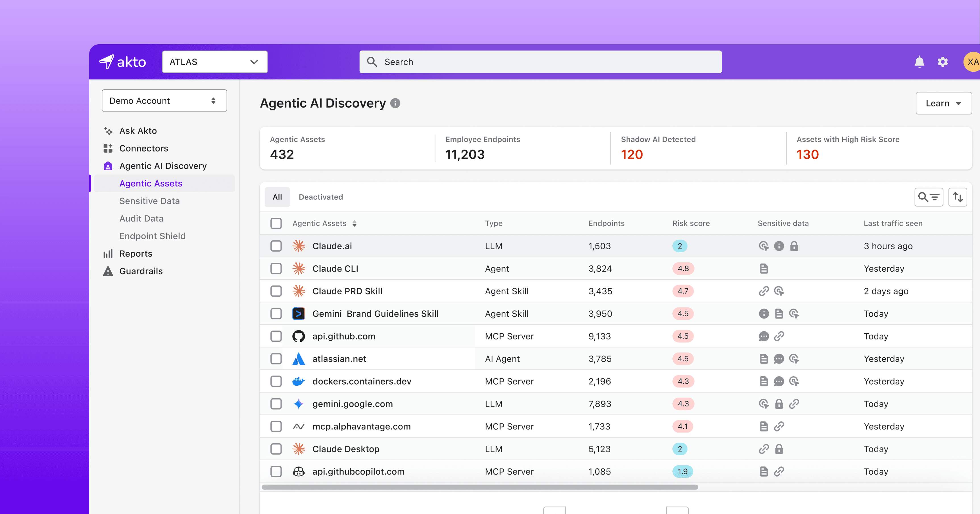
Task: Check the Claude PRD Skill row checkbox
Action: tap(276, 291)
